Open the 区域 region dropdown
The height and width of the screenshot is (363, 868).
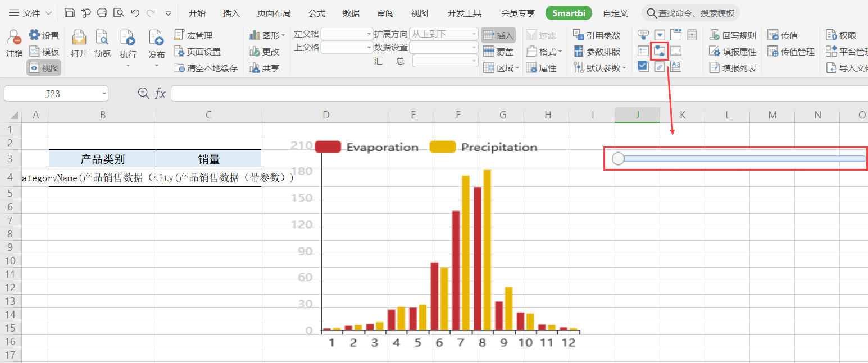click(501, 68)
